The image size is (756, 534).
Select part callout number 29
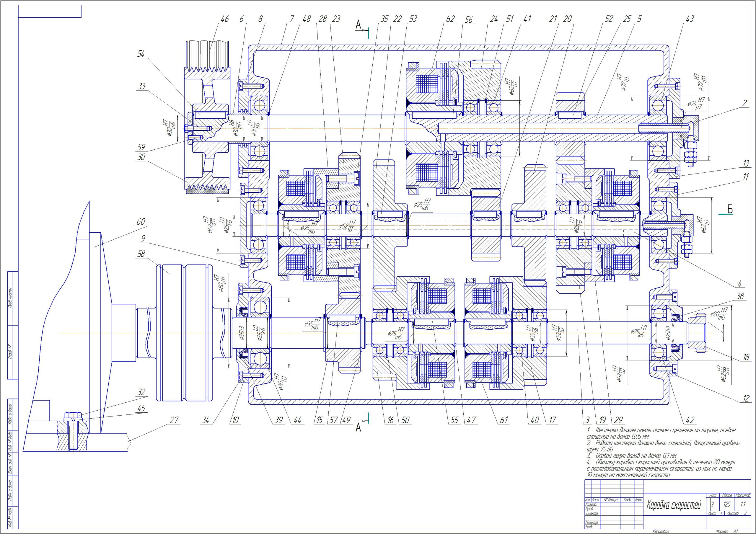pos(618,420)
